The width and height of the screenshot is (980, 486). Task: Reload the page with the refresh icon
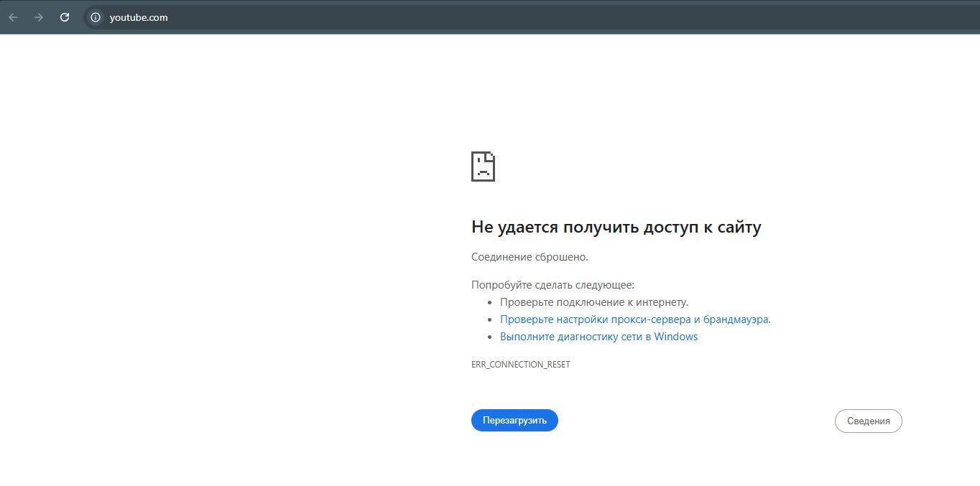65,17
